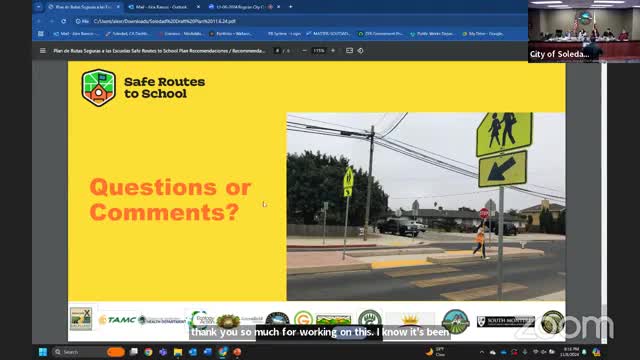Click the South Monterey logo in footer
Image resolution: width=640 pixels, height=360 pixels.
[506, 321]
